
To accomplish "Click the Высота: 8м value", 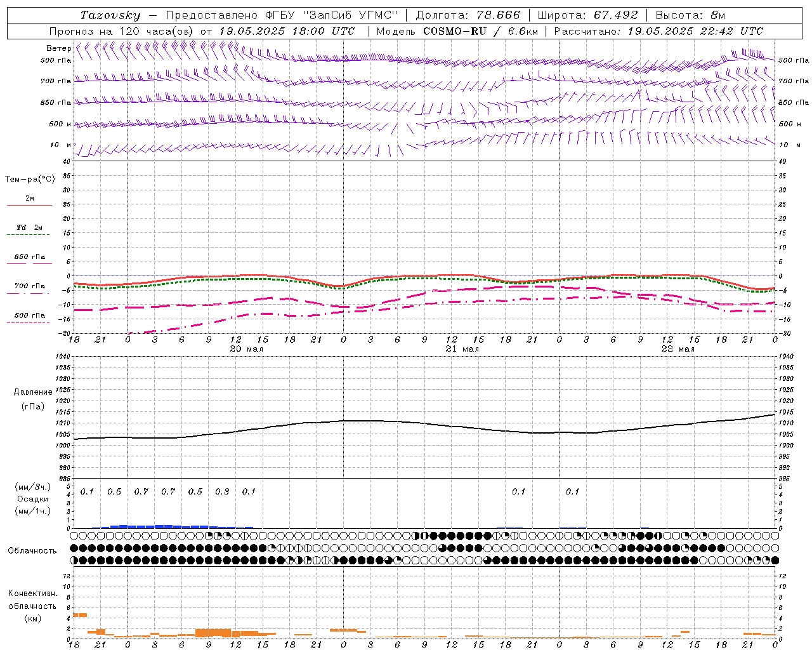I will [690, 15].
